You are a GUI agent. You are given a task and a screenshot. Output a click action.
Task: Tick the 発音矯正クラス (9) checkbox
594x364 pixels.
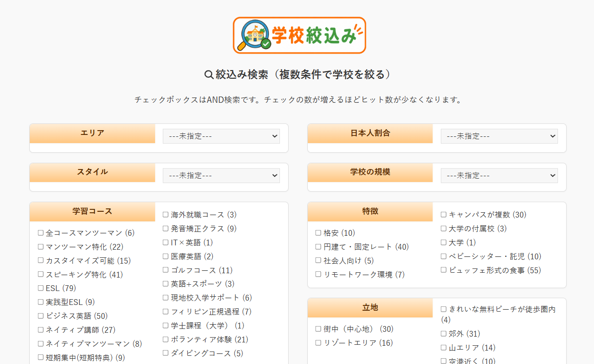166,229
